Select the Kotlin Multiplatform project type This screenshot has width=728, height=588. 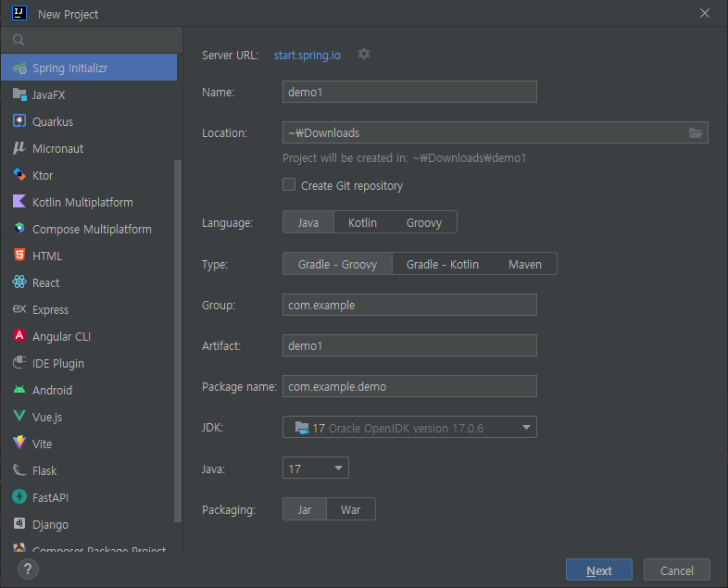coord(89,202)
